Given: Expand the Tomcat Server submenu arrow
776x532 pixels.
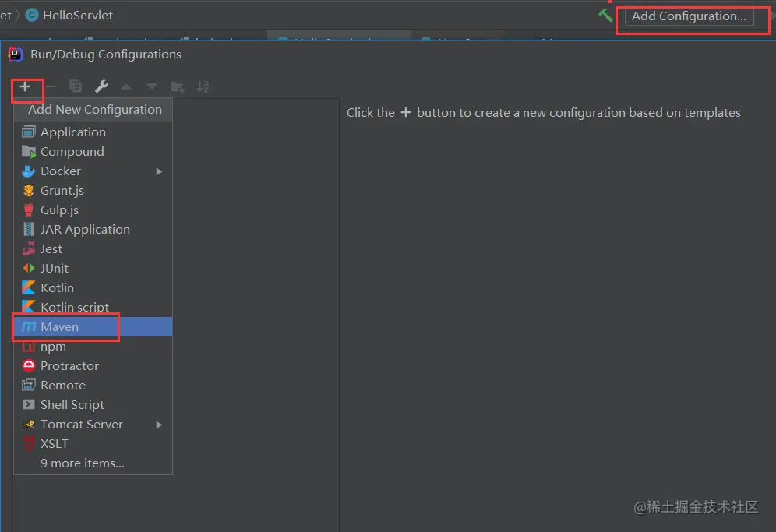Looking at the screenshot, I should point(159,425).
